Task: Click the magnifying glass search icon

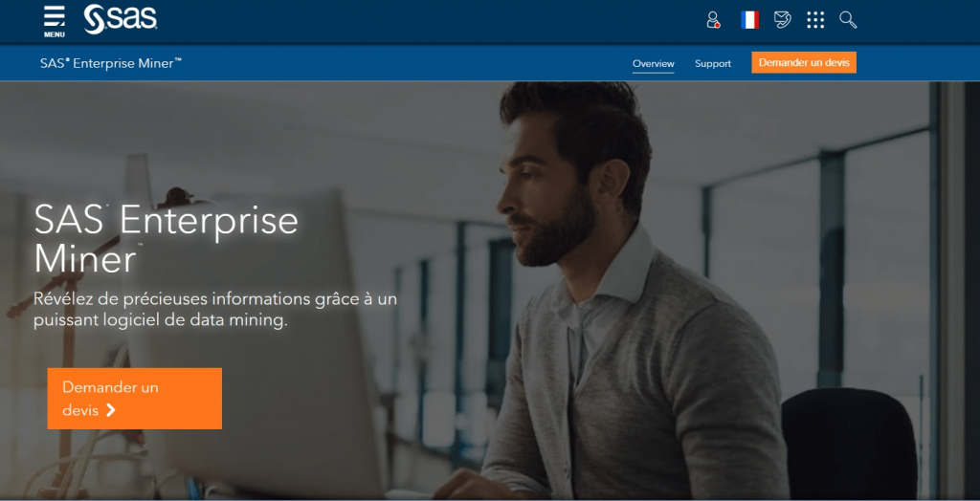Action: (848, 20)
